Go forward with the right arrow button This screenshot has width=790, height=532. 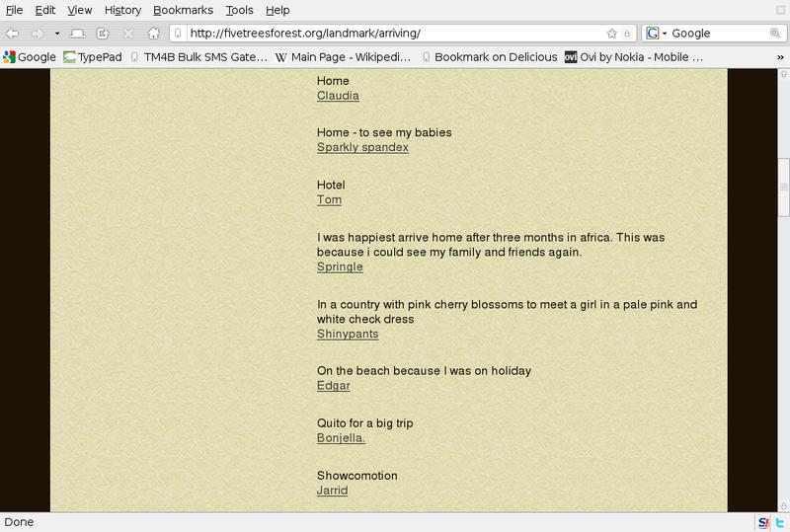coord(38,34)
